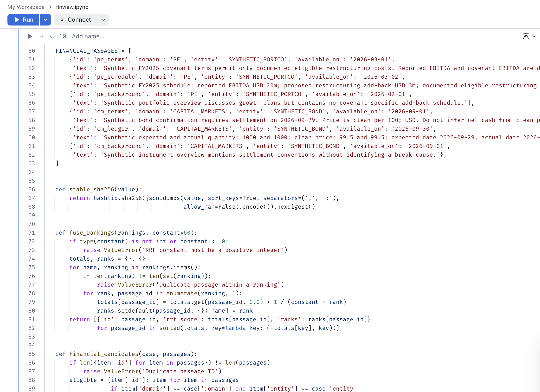Click the 'Add name...' cell name field
540x392 pixels.
click(88, 36)
